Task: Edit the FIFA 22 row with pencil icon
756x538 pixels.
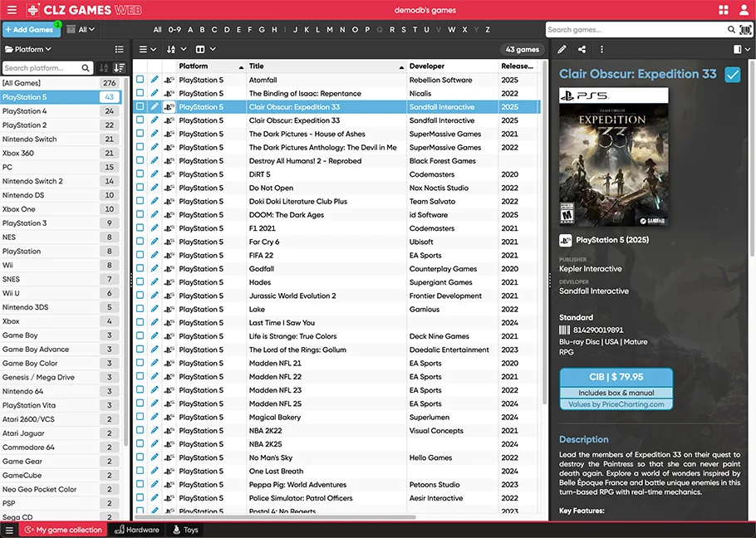Action: coord(155,255)
